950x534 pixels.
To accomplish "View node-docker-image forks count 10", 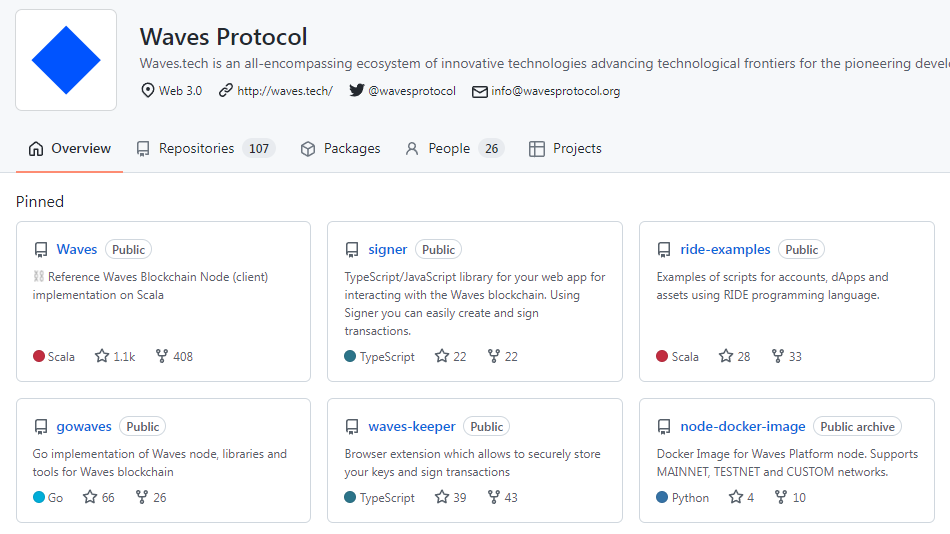I will pyautogui.click(x=791, y=497).
